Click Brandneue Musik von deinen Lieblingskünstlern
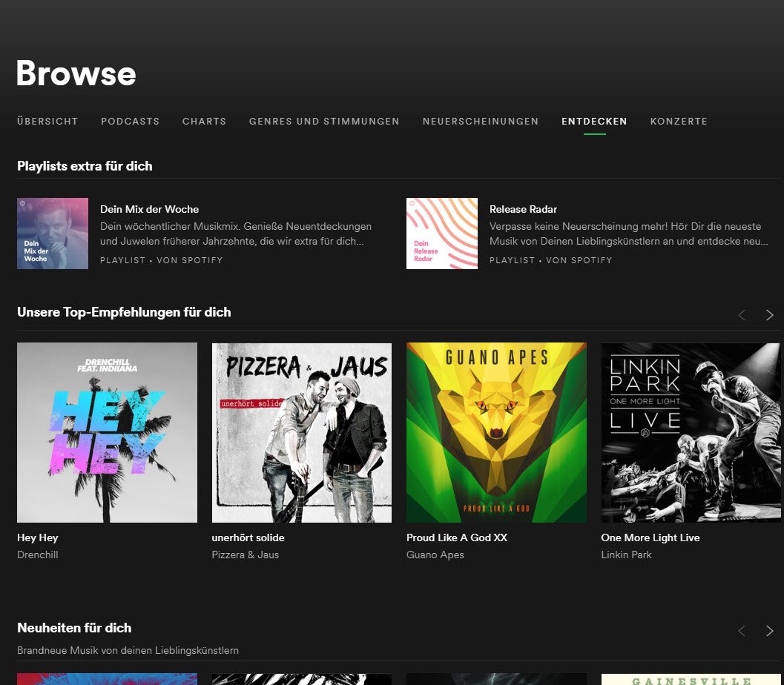The width and height of the screenshot is (784, 685). 128,650
